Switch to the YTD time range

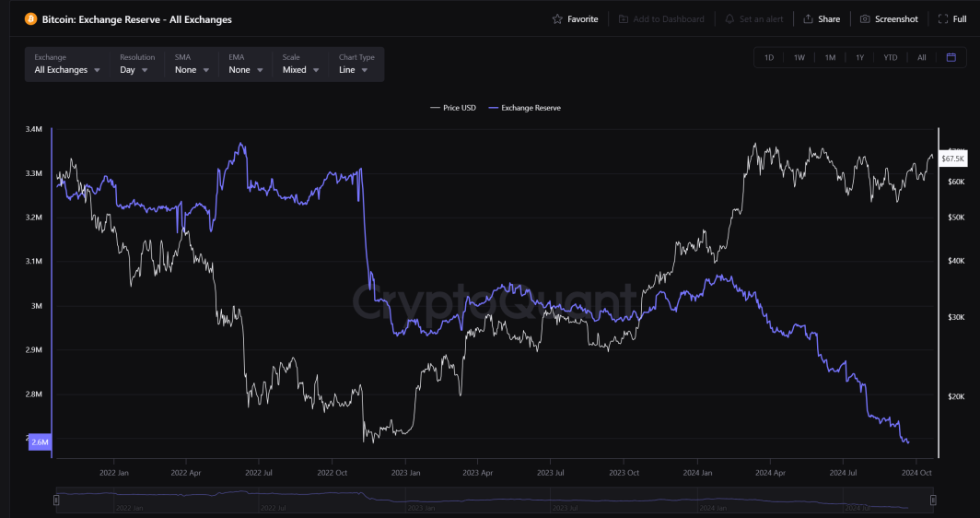(x=891, y=57)
